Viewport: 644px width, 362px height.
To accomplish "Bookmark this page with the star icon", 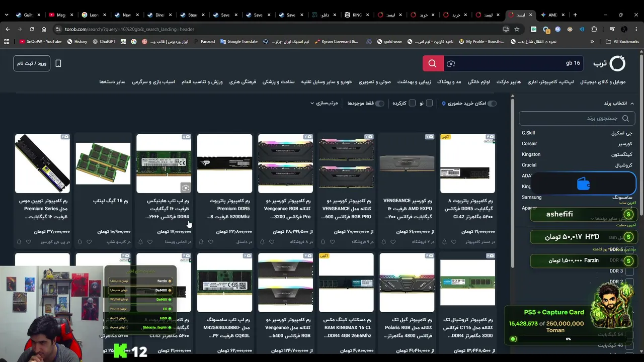I will point(517,29).
